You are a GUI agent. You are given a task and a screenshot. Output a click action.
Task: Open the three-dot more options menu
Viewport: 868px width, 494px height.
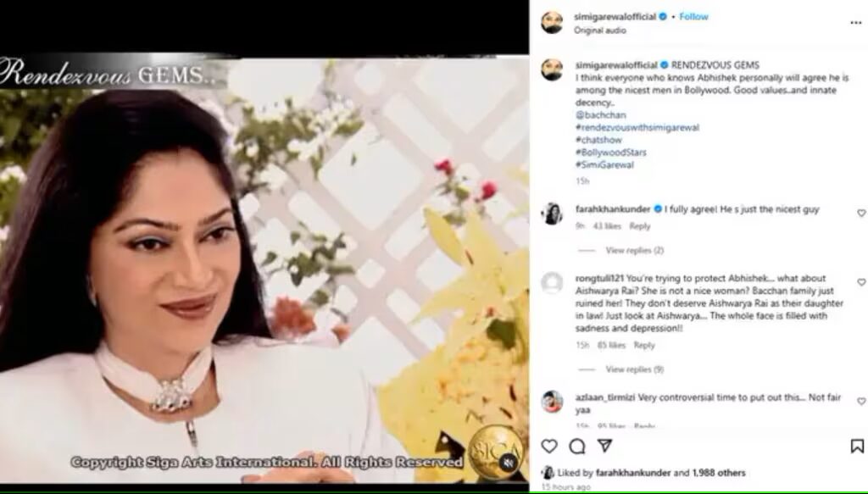click(856, 23)
